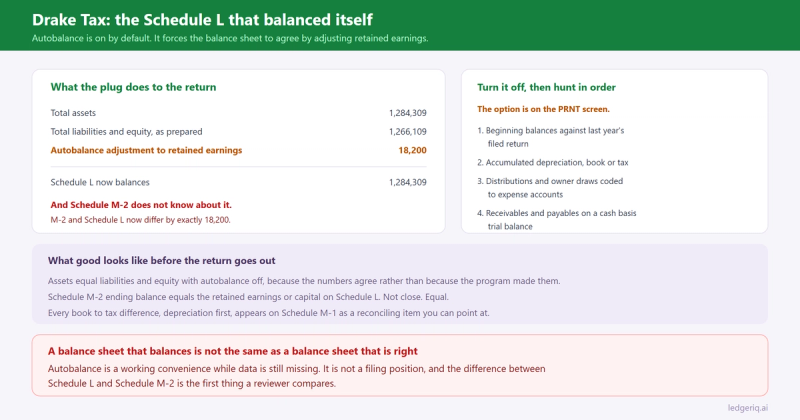Click heading 'Turn it off, then hunt in order'
800x420 pixels.
[546, 87]
